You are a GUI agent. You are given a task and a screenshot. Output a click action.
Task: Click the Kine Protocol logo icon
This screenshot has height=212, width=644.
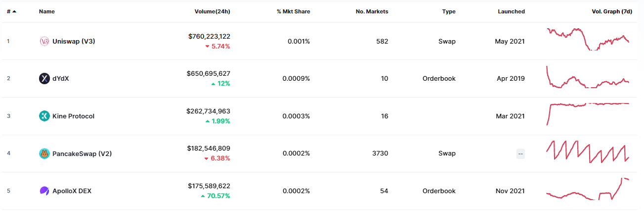(x=44, y=116)
